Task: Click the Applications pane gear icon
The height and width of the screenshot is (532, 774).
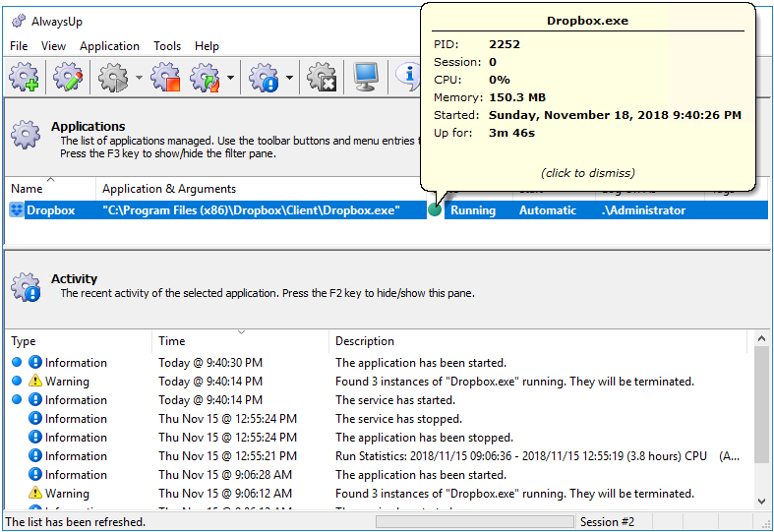Action: click(x=26, y=135)
